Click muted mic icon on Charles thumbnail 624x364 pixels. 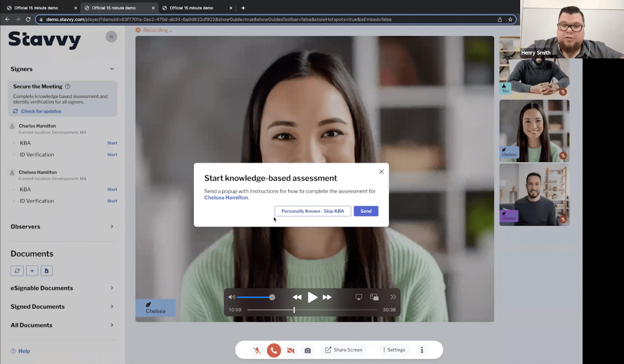tap(563, 219)
